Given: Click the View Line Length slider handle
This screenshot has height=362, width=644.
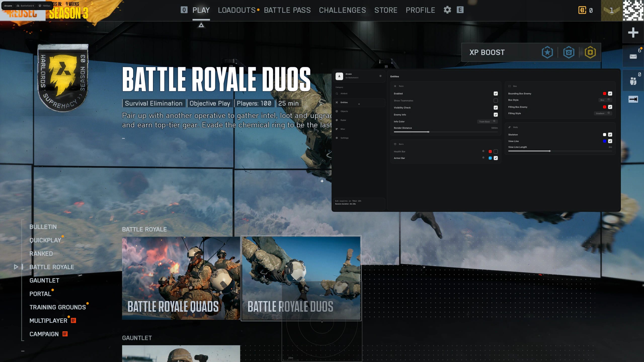Looking at the screenshot, I should [x=550, y=151].
